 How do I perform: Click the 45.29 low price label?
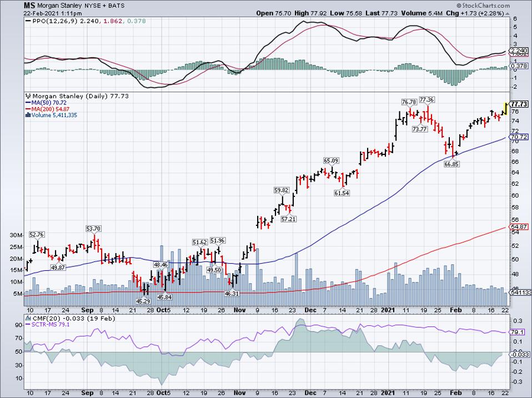(143, 301)
